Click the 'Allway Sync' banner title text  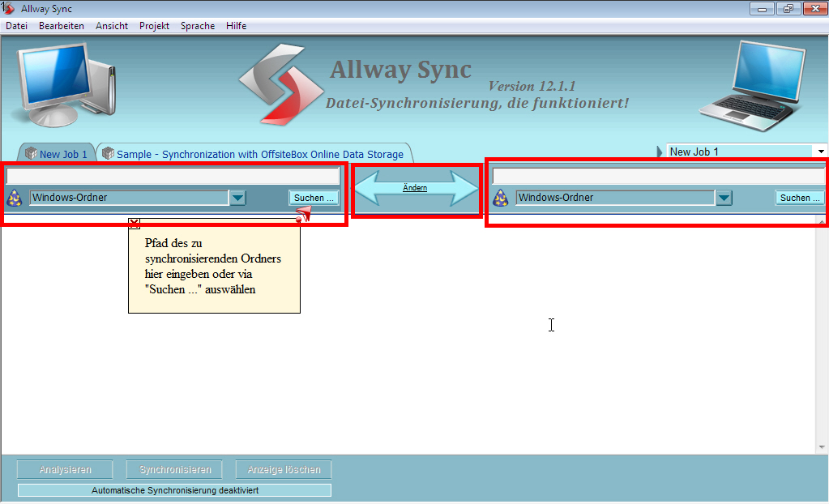(x=401, y=70)
